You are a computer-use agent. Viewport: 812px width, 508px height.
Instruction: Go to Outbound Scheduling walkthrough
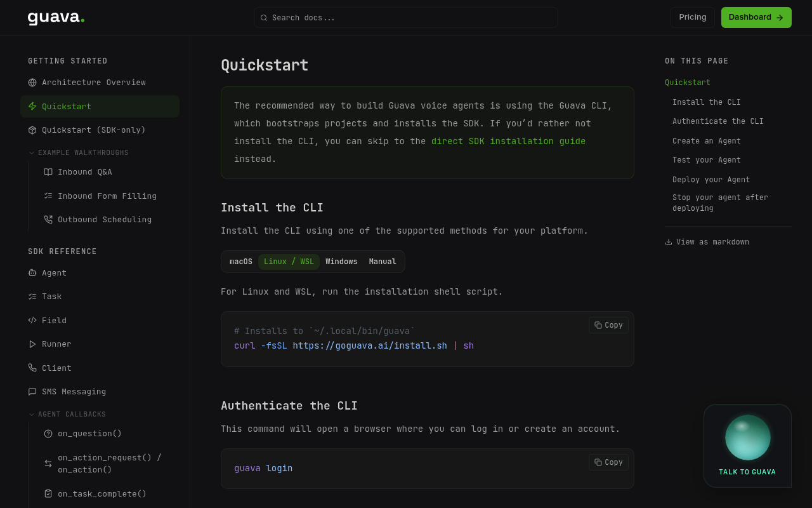[108, 220]
